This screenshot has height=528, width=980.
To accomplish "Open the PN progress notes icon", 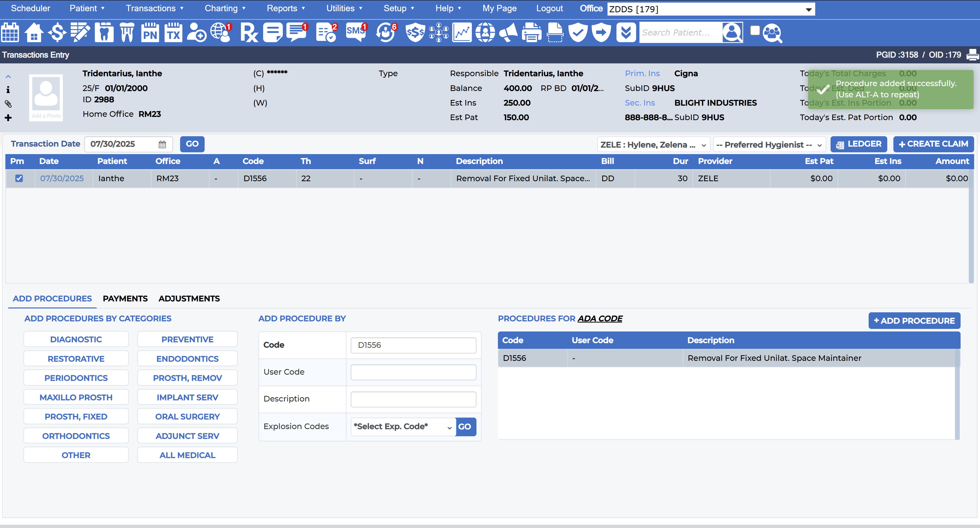I will [150, 33].
